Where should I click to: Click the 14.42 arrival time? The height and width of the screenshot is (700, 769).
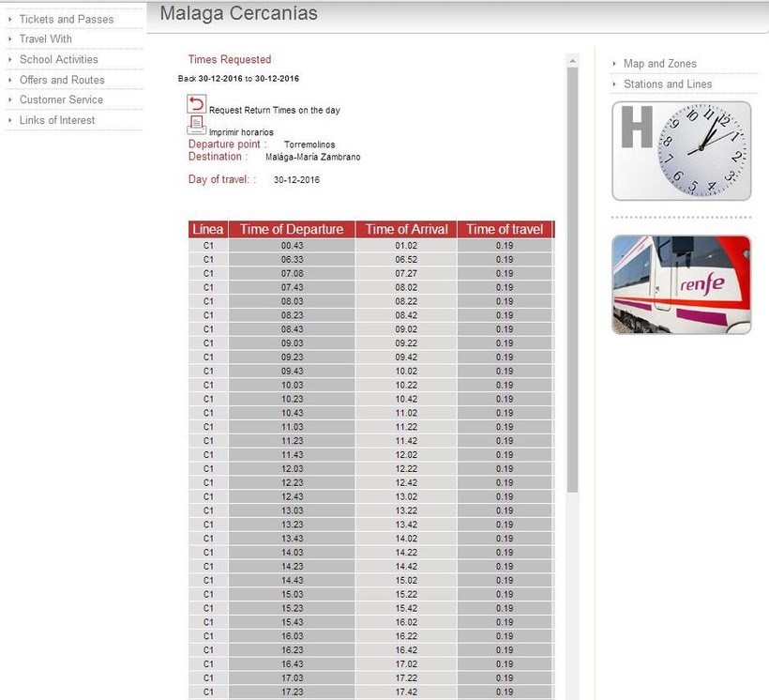[407, 567]
